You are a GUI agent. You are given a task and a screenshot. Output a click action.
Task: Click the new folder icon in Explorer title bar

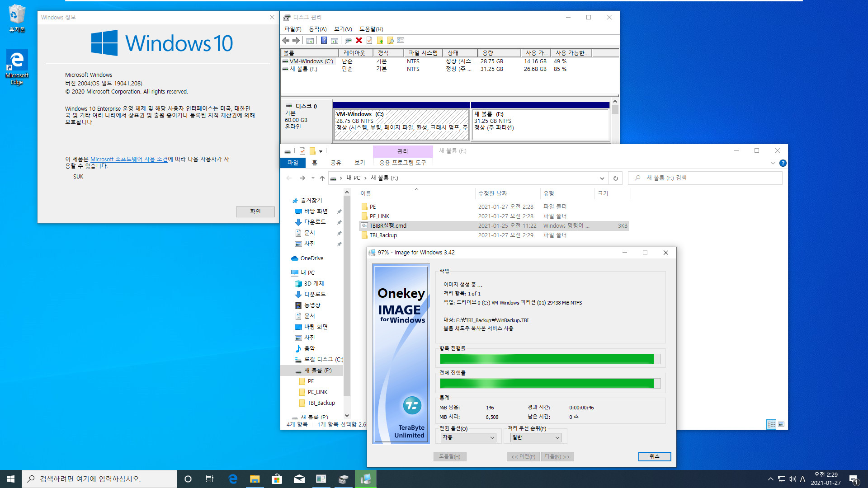tap(312, 151)
